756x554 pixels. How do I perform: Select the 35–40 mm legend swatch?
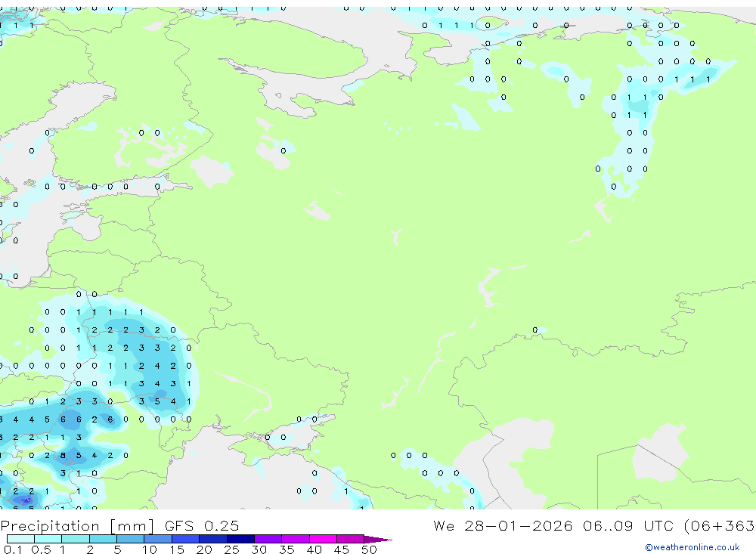coord(296,539)
